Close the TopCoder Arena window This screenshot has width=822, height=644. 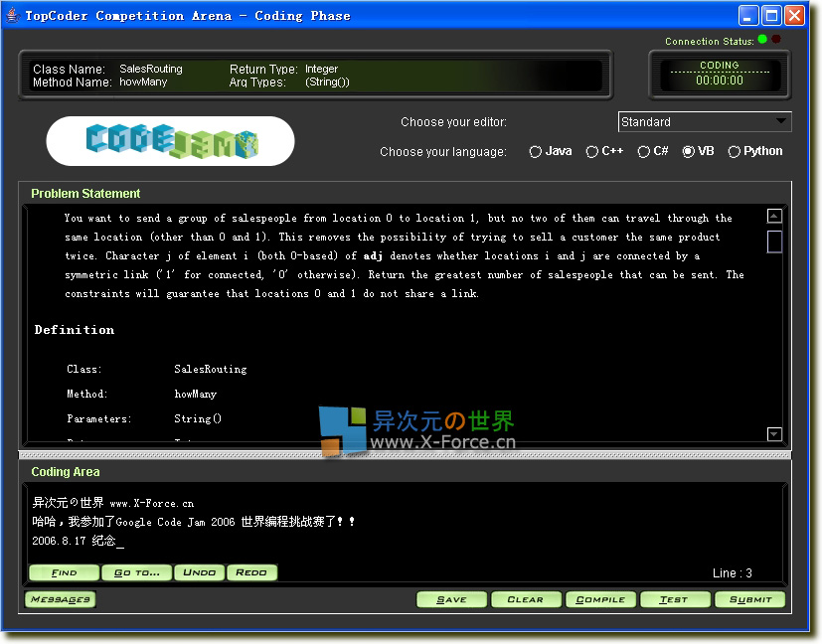[x=795, y=15]
